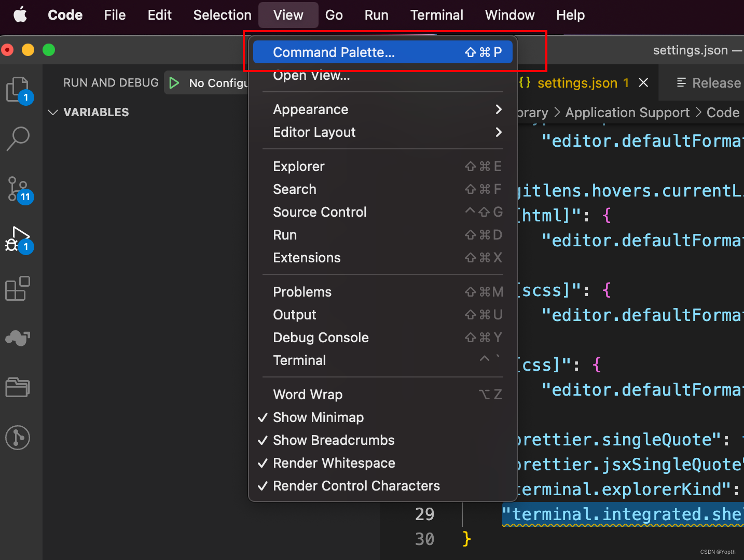Open the folders project manager icon

tap(18, 387)
